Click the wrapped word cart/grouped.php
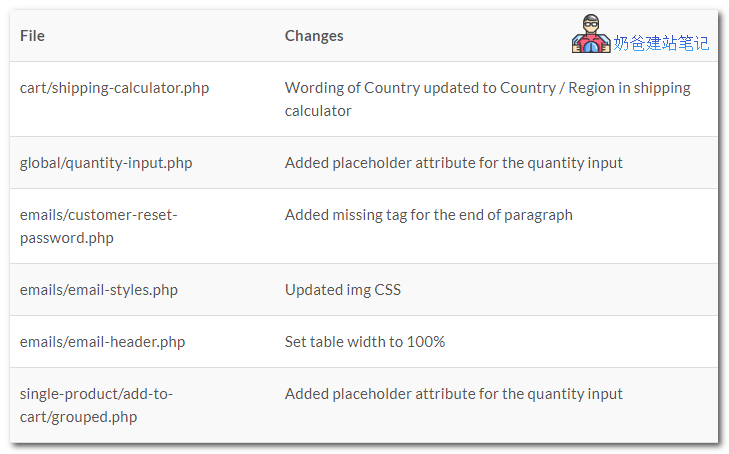 78,417
